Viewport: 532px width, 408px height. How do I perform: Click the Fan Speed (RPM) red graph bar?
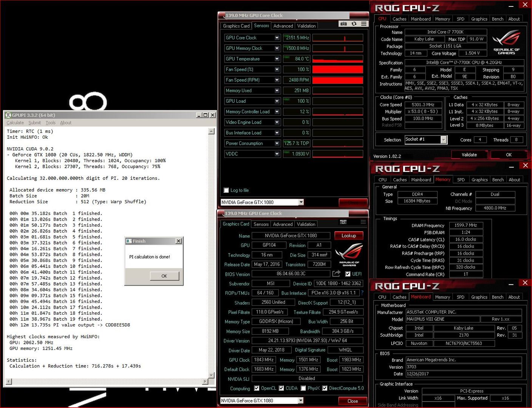[x=337, y=80]
